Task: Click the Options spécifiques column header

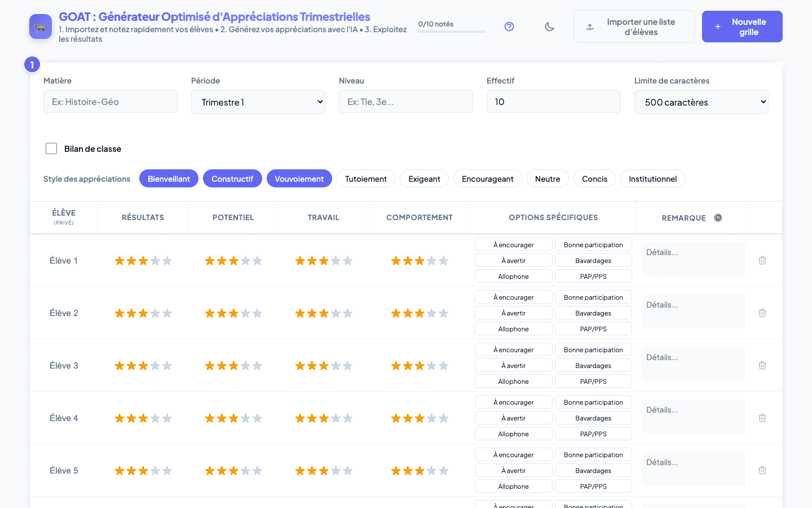Action: [x=553, y=217]
